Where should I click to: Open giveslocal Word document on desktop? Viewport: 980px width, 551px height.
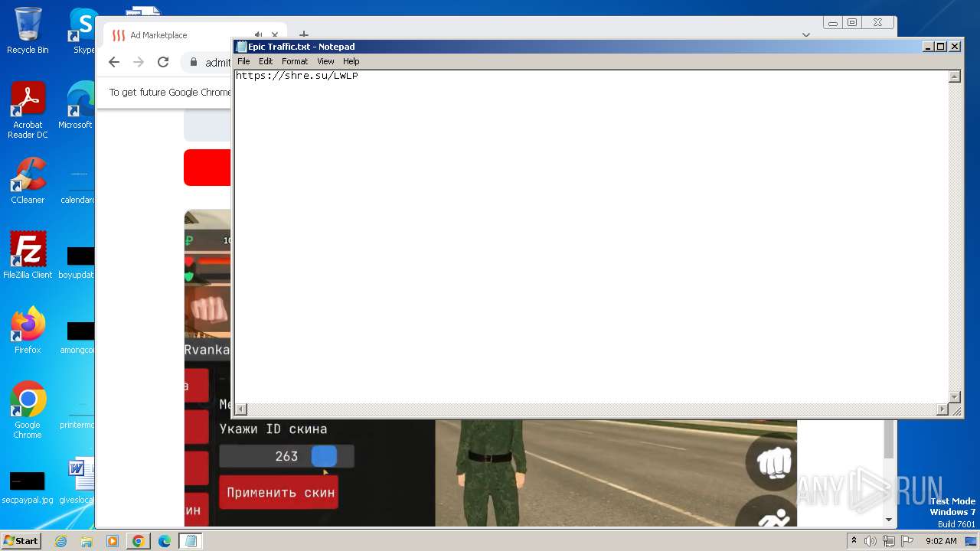click(78, 481)
